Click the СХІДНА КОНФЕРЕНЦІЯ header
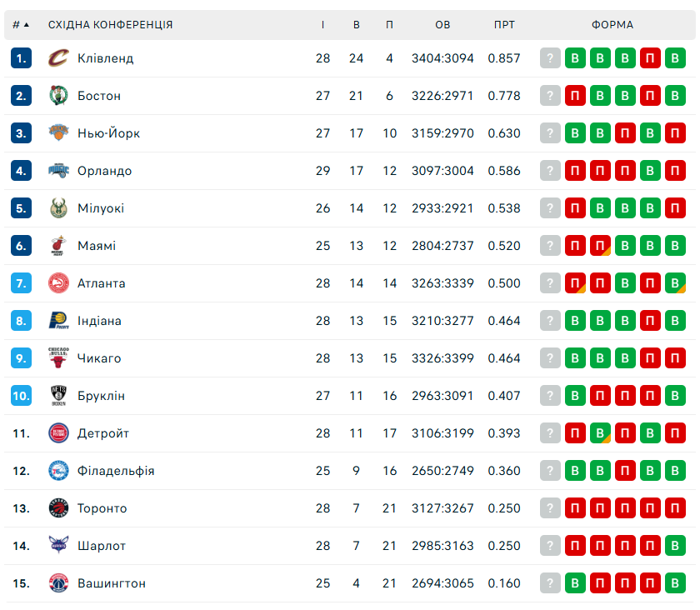 pyautogui.click(x=111, y=25)
